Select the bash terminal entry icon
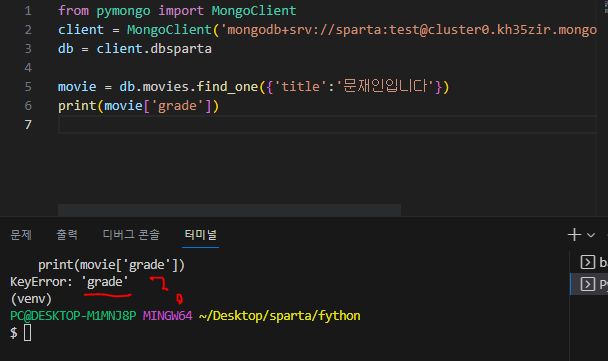 (x=587, y=262)
